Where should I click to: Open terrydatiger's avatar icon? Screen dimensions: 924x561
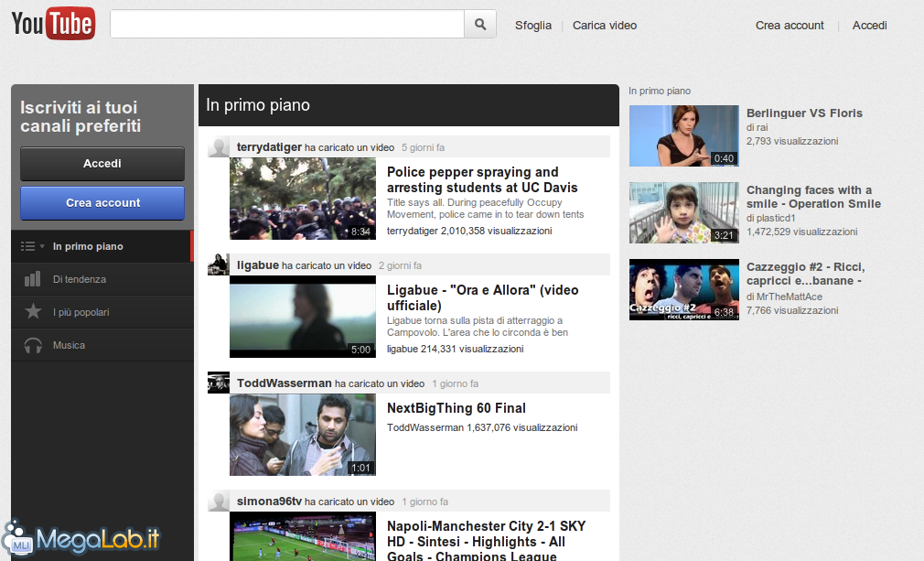[x=219, y=147]
